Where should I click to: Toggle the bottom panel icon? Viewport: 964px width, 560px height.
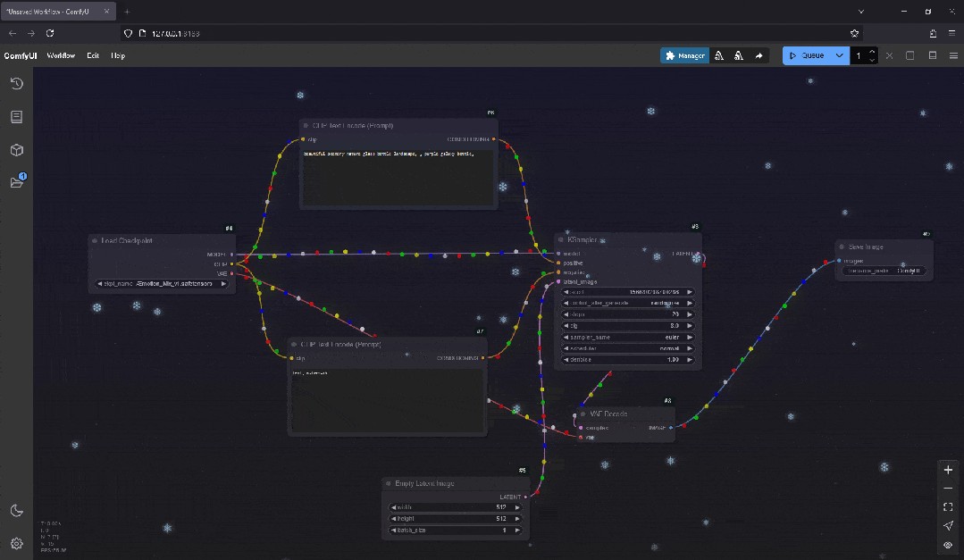click(x=932, y=55)
